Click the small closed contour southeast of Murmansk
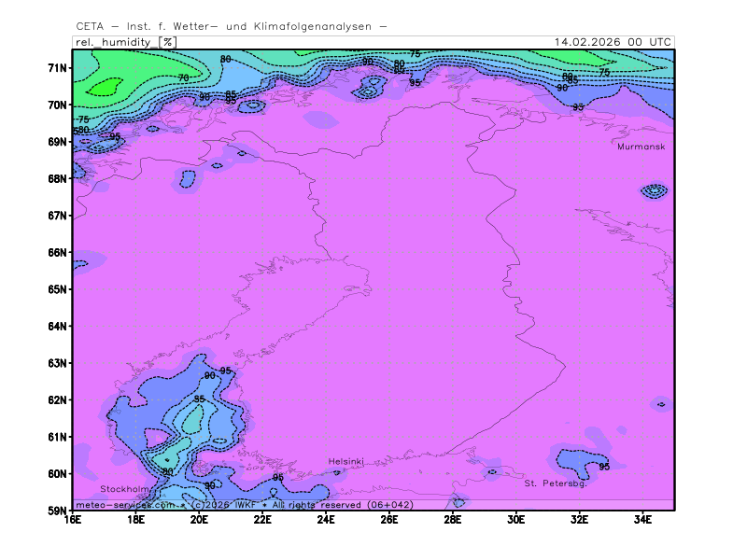 (654, 191)
